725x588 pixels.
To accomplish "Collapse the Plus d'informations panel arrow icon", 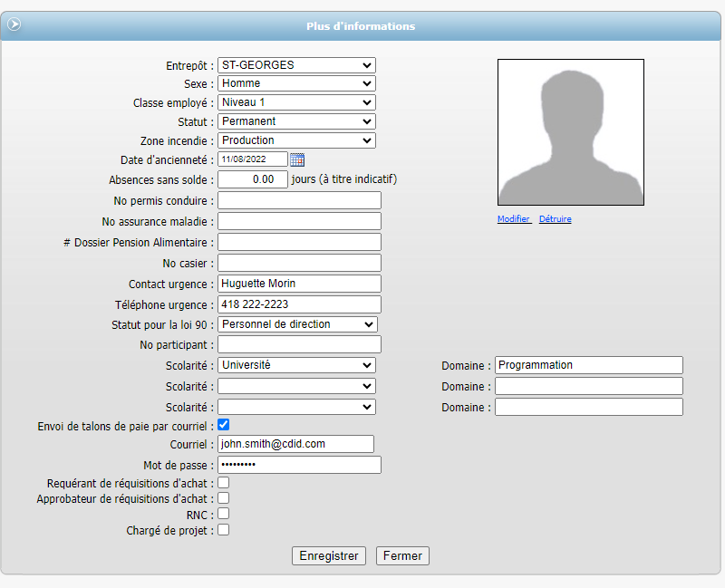I will click(x=14, y=24).
